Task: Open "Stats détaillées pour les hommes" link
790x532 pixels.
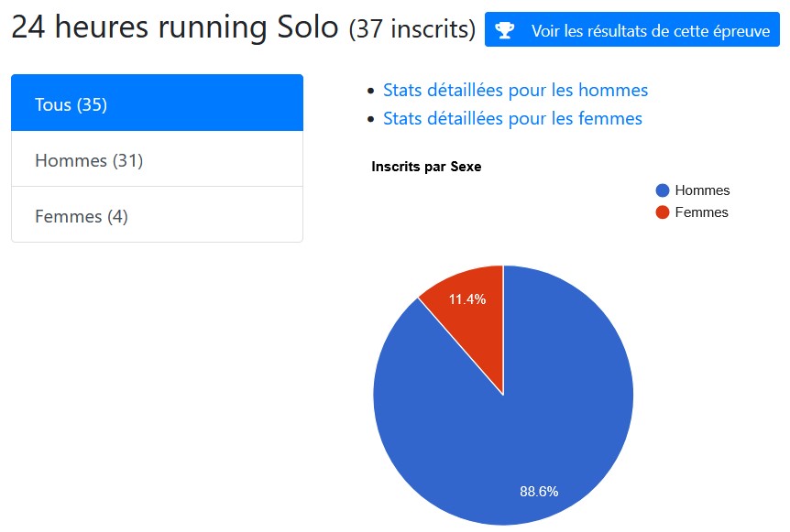Action: click(515, 90)
